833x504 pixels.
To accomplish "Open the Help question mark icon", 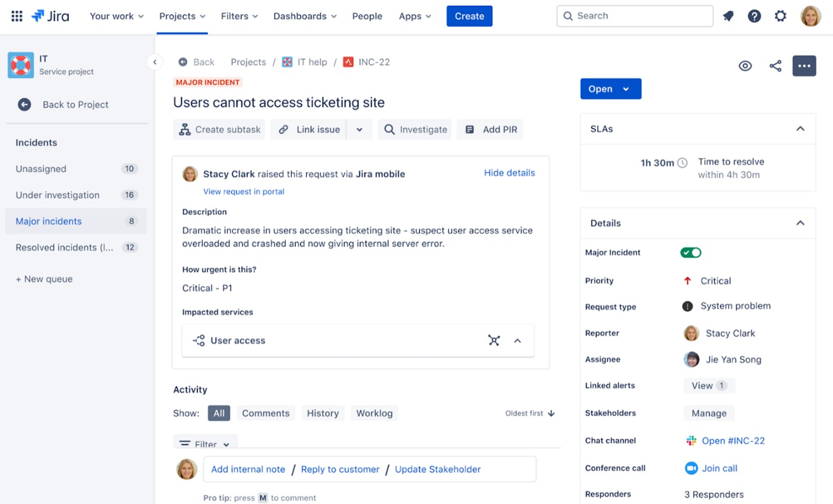I will [754, 16].
